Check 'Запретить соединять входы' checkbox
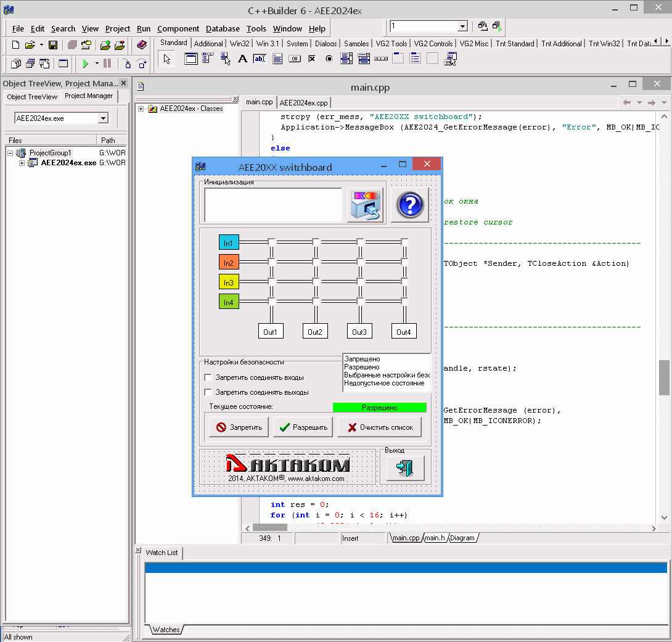This screenshot has height=642, width=672. pyautogui.click(x=208, y=377)
